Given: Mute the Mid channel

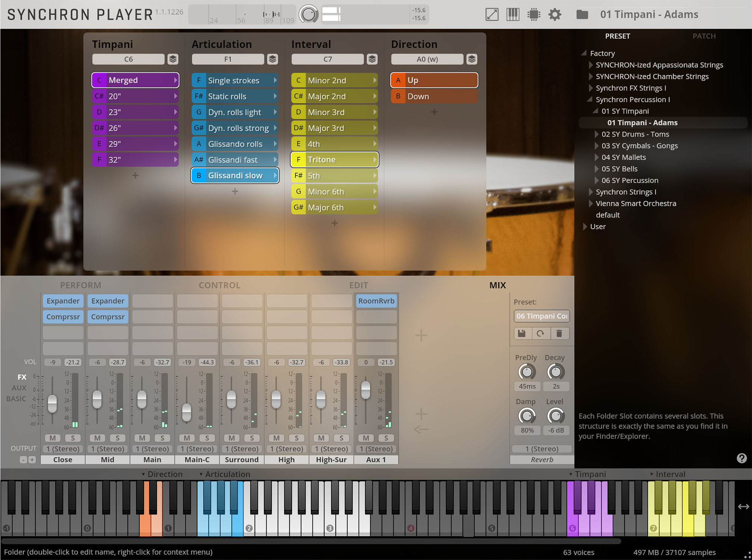Looking at the screenshot, I should tap(97, 438).
